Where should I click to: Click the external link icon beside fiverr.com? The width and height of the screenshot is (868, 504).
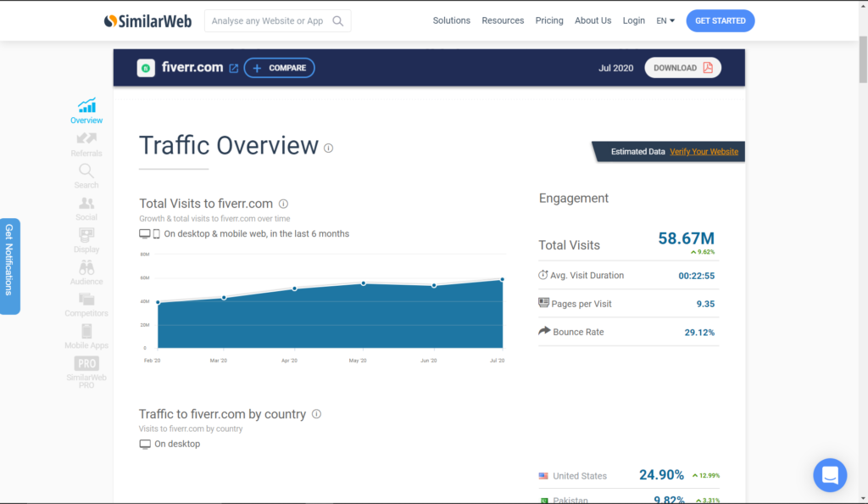click(x=233, y=68)
